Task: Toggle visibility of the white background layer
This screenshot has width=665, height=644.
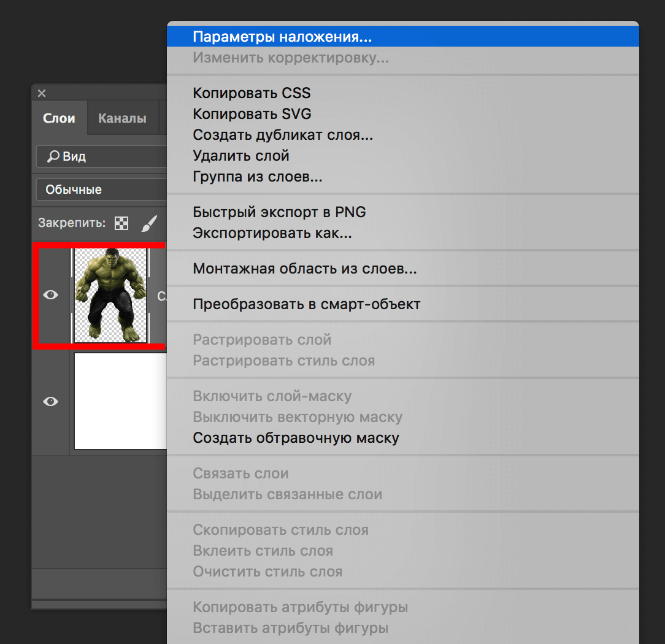Action: click(x=50, y=401)
